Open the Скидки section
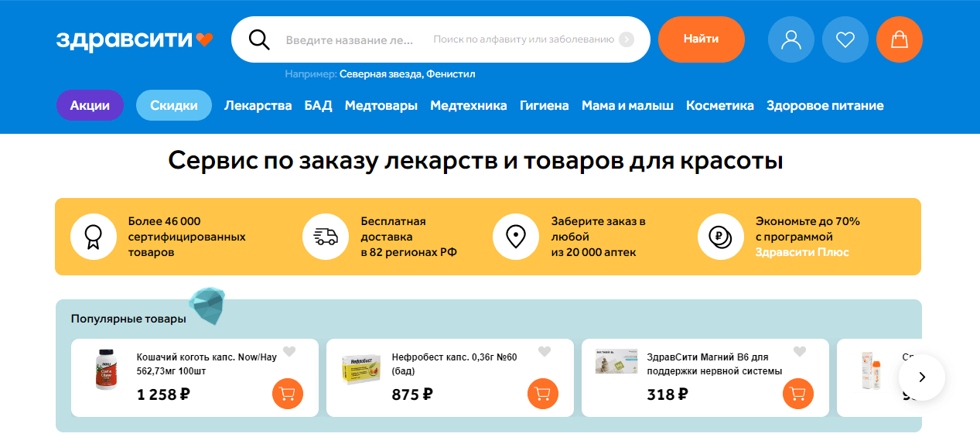 (174, 105)
